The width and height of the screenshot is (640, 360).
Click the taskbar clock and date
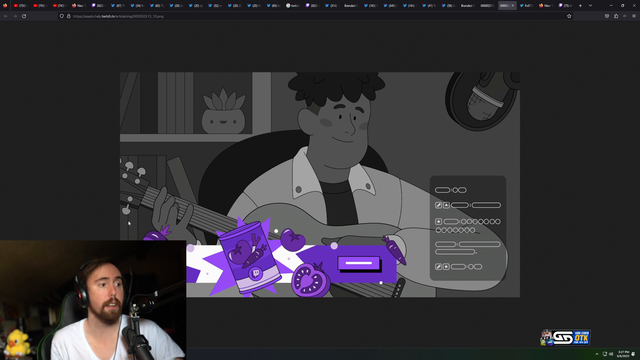[623, 354]
